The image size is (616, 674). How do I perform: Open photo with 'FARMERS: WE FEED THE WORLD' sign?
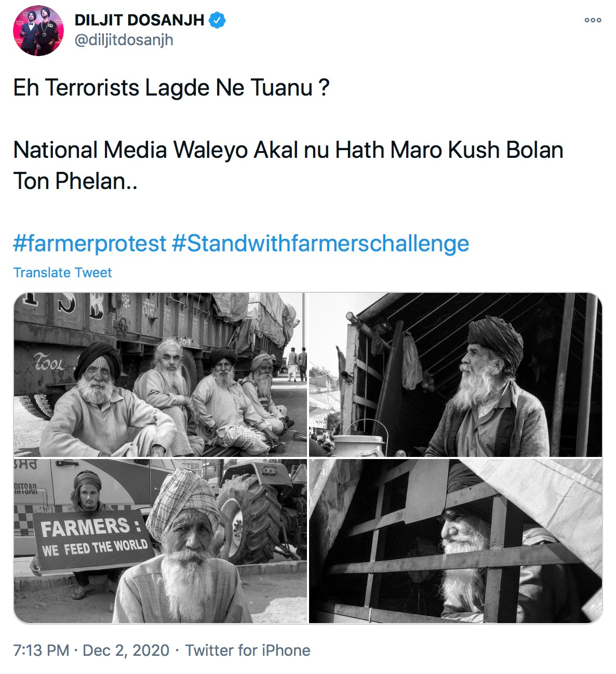click(x=160, y=541)
